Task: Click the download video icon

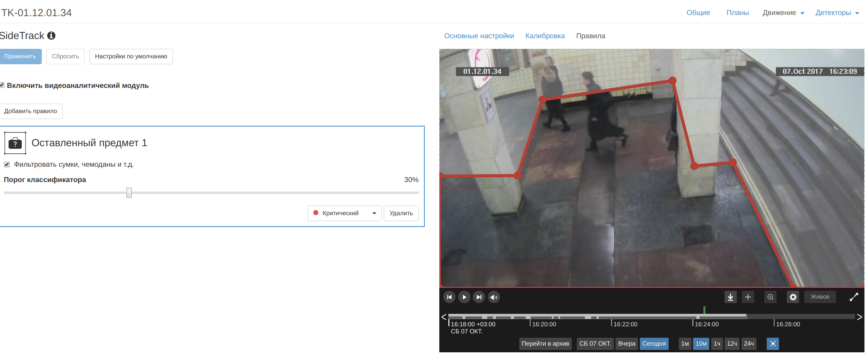Action: [x=730, y=297]
